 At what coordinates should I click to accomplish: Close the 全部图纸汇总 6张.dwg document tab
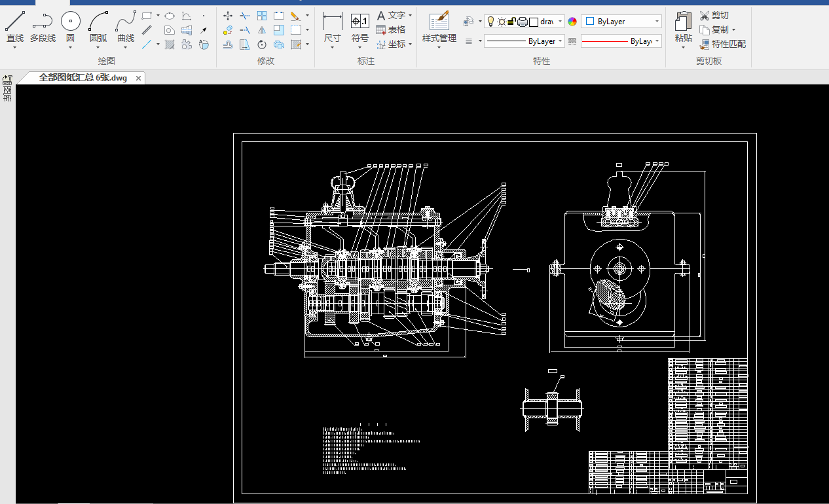pyautogui.click(x=138, y=79)
